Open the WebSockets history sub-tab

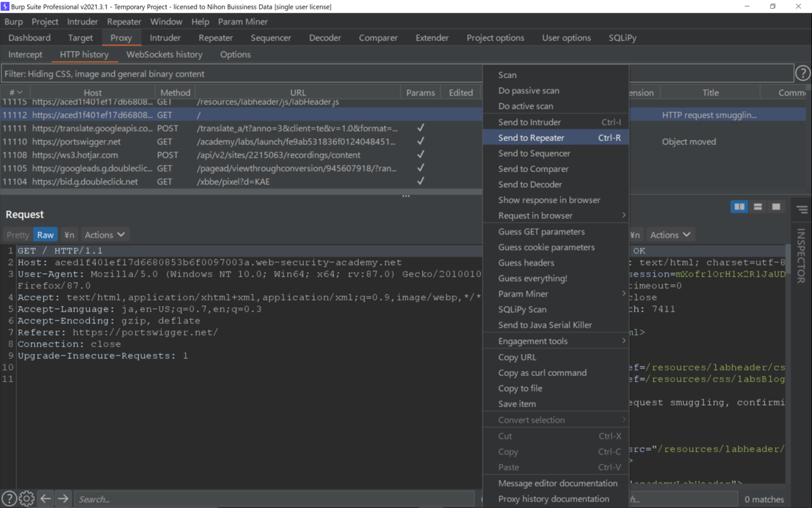coord(164,54)
